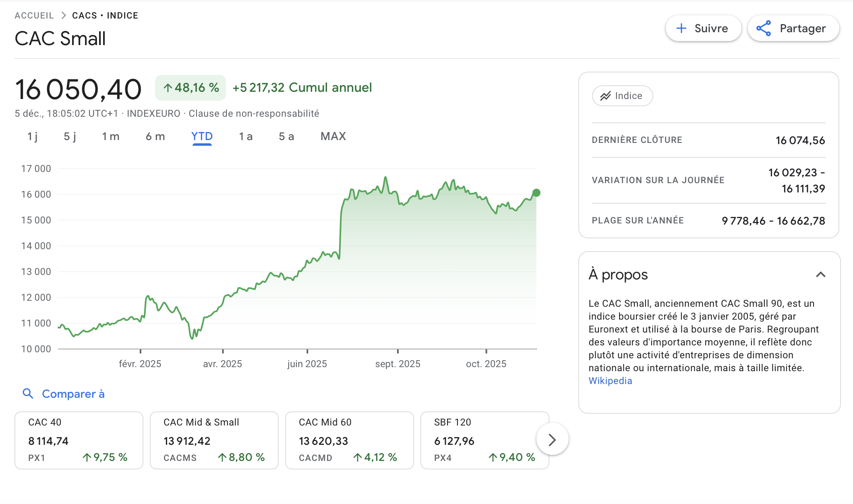
Task: Open the Wikipedia link
Action: pos(610,381)
